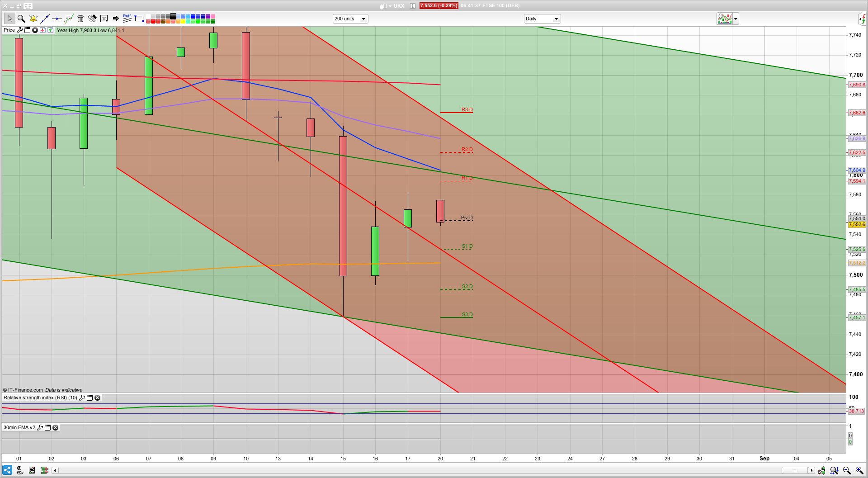Pick the purple color swatch
The height and width of the screenshot is (478, 868).
208,16
